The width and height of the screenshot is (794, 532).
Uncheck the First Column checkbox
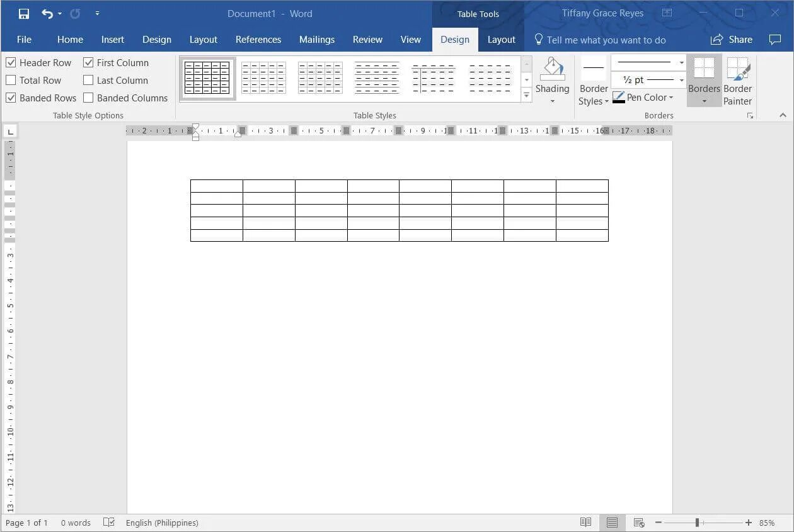point(88,62)
